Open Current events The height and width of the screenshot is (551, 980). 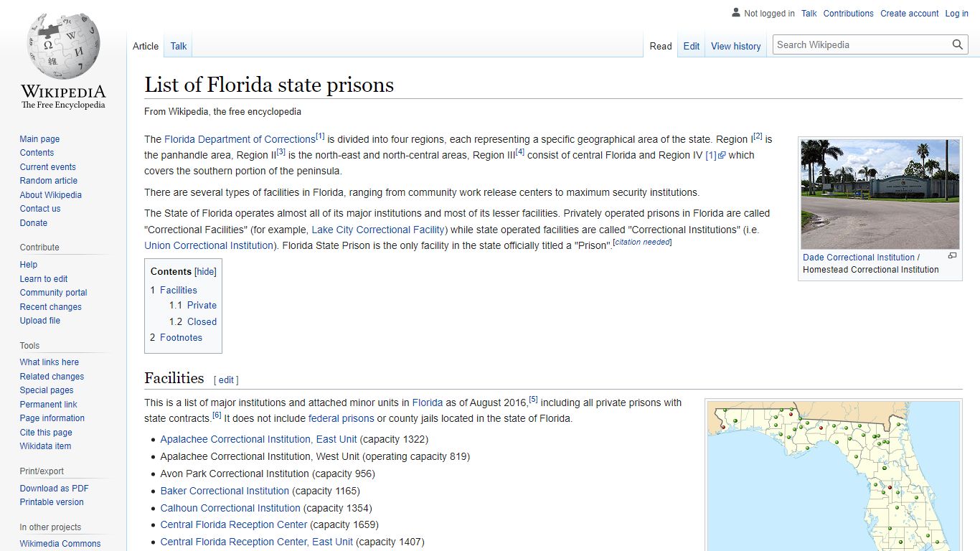(x=47, y=167)
